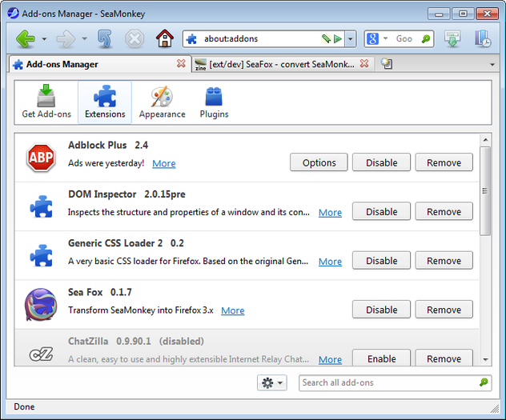Click the new tab icon
Image resolution: width=506 pixels, height=420 pixels.
coord(386,63)
